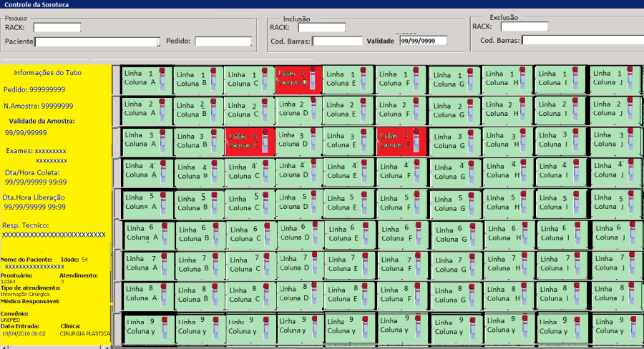Click the 'N.Amostra: 99999999' text
The width and height of the screenshot is (644, 349).
click(38, 106)
